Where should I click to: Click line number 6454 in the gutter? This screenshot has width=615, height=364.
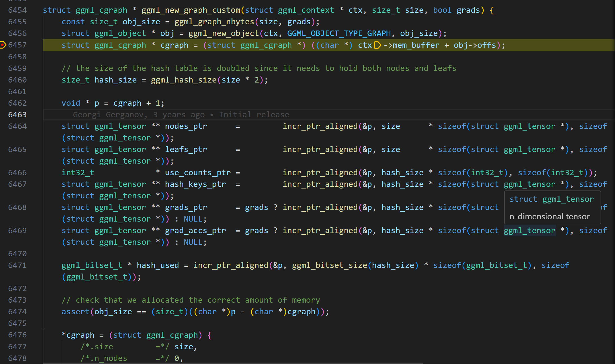pyautogui.click(x=17, y=10)
